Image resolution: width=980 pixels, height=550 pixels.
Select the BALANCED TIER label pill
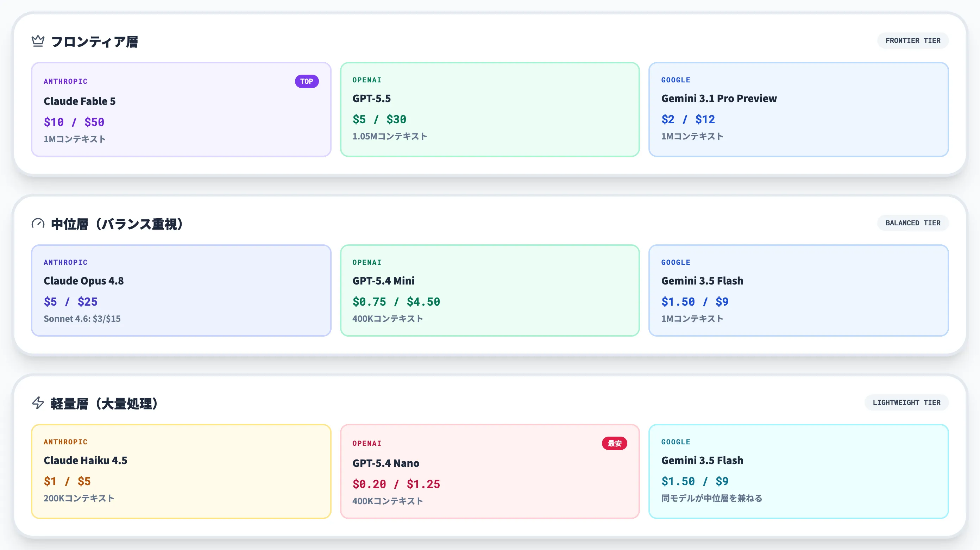[x=913, y=223]
